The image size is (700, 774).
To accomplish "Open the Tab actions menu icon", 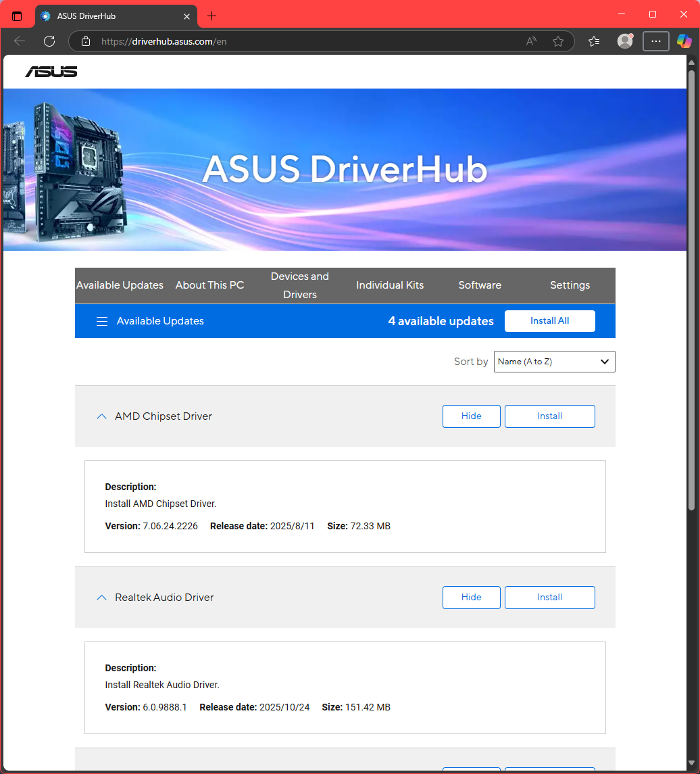I will coord(18,16).
